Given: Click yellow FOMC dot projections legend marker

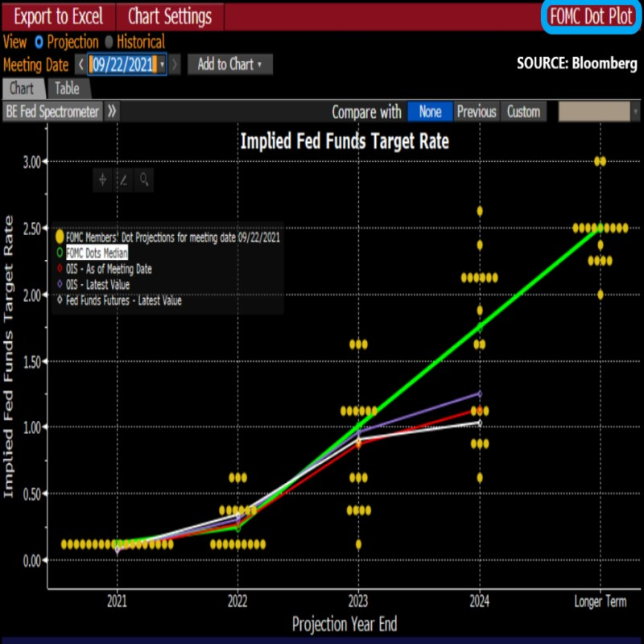Looking at the screenshot, I should [60, 237].
